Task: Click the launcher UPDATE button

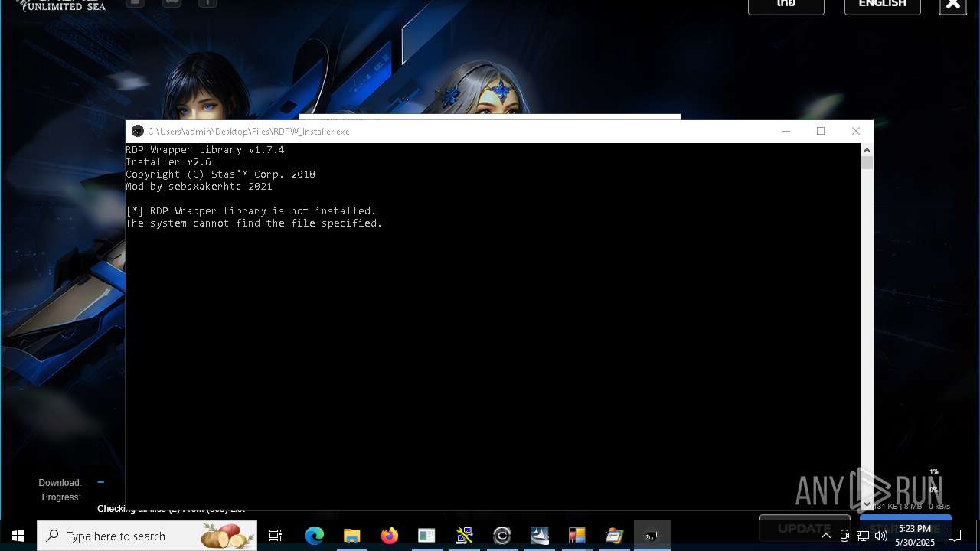Action: pyautogui.click(x=804, y=528)
